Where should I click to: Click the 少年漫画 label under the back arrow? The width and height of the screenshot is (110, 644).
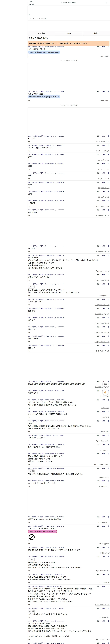point(32,5)
